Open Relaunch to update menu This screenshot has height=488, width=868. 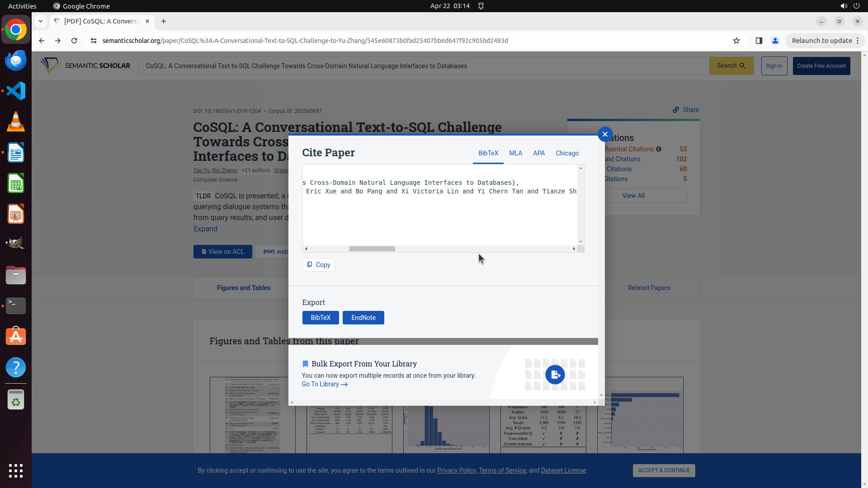pyautogui.click(x=825, y=41)
